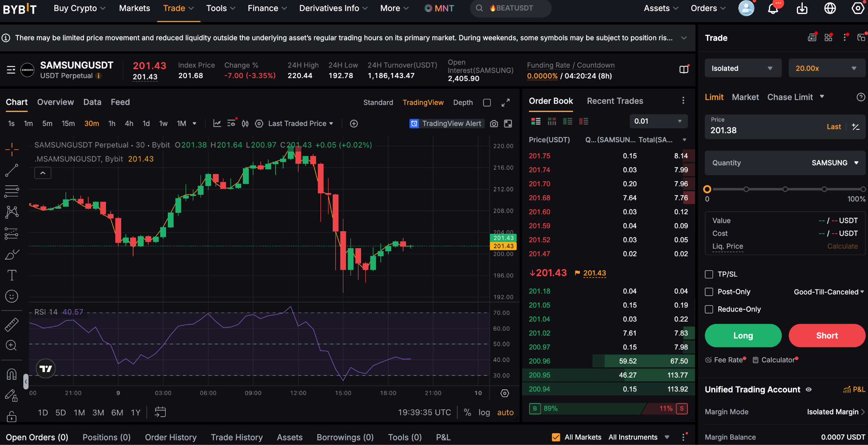Tick the Reduce-Only checkbox

[x=709, y=309]
